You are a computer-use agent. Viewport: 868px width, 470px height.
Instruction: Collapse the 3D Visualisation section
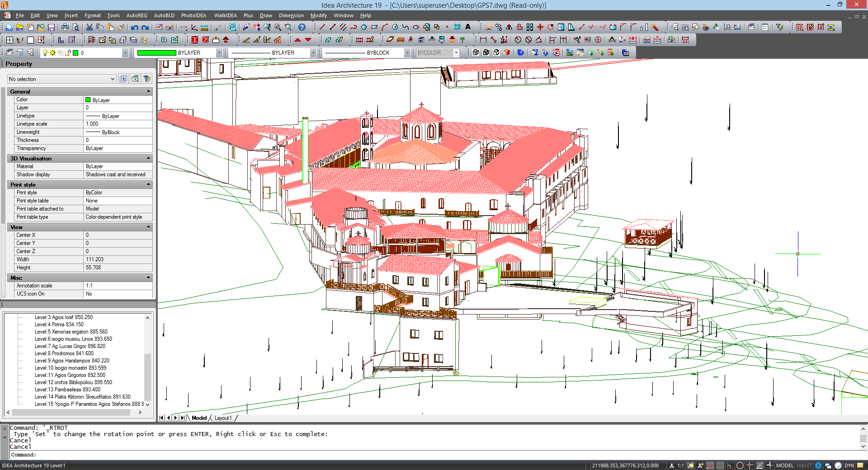pos(148,158)
